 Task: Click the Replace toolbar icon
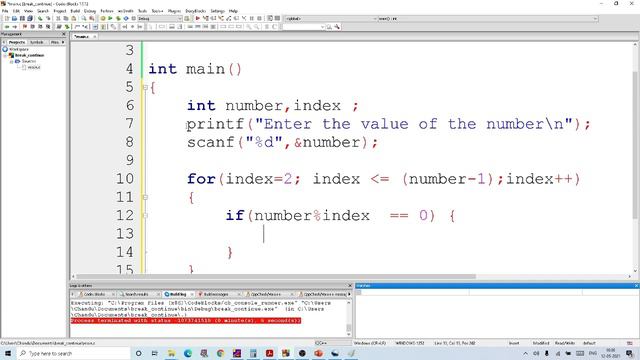(92, 18)
